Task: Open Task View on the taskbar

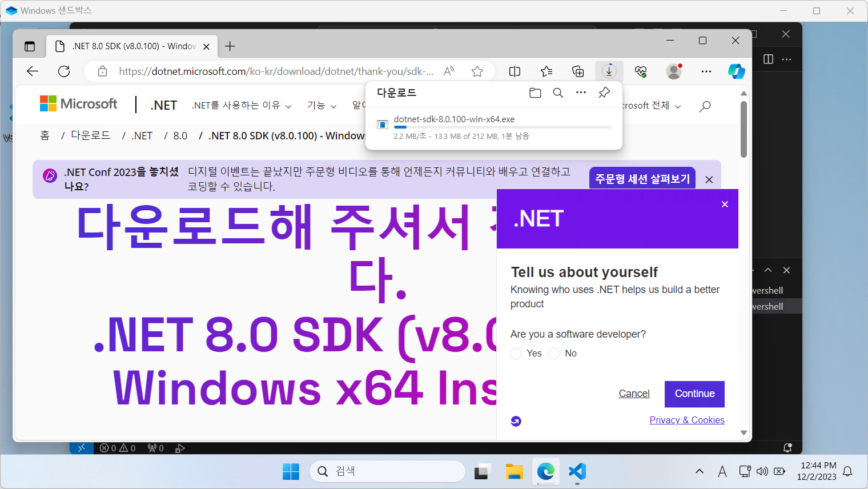Action: pyautogui.click(x=483, y=471)
